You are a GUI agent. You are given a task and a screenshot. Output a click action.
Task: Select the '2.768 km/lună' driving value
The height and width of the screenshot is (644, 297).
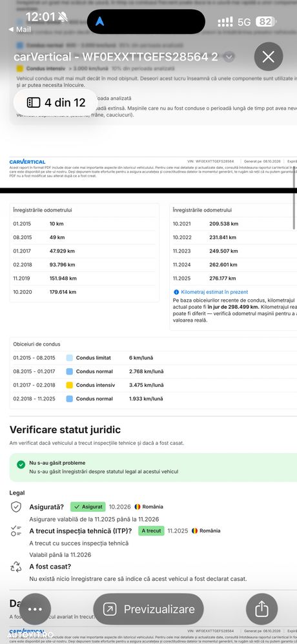tap(146, 372)
